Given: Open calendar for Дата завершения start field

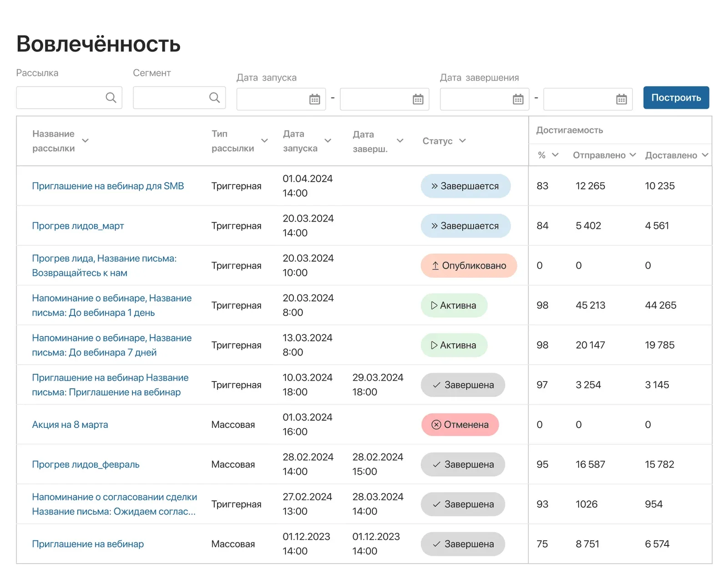Looking at the screenshot, I should click(518, 99).
